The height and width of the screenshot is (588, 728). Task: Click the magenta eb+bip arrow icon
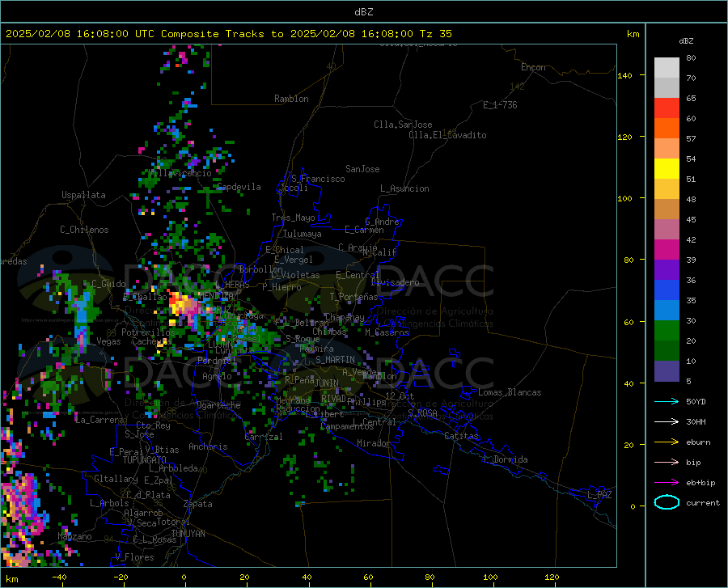point(667,483)
